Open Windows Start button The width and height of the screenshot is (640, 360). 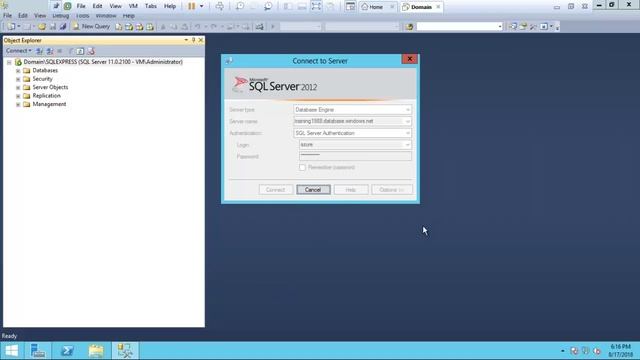pyautogui.click(x=12, y=351)
